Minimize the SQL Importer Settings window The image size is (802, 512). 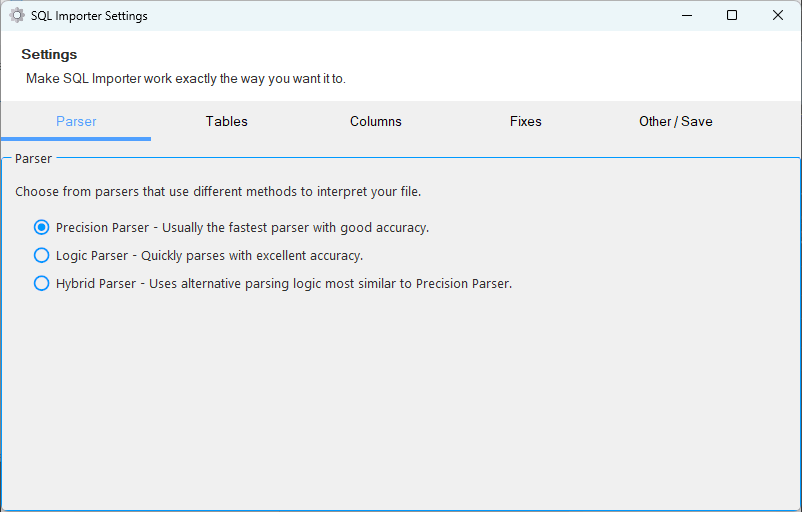coord(687,15)
